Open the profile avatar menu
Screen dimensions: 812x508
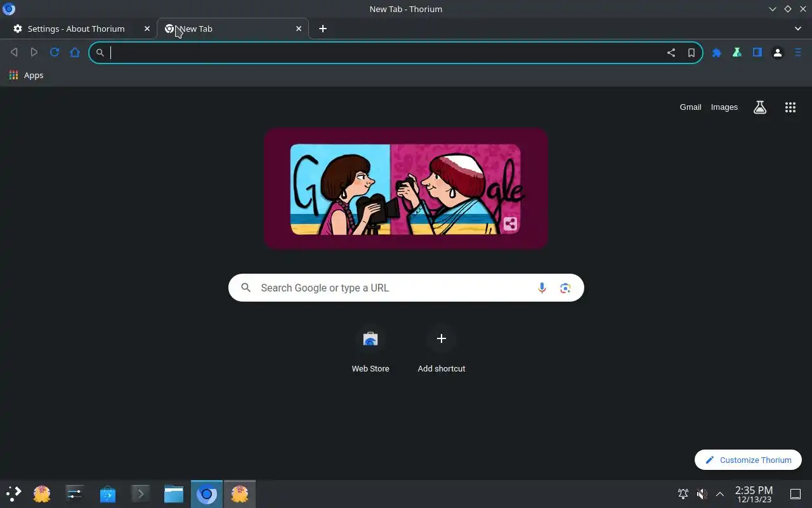[x=778, y=53]
